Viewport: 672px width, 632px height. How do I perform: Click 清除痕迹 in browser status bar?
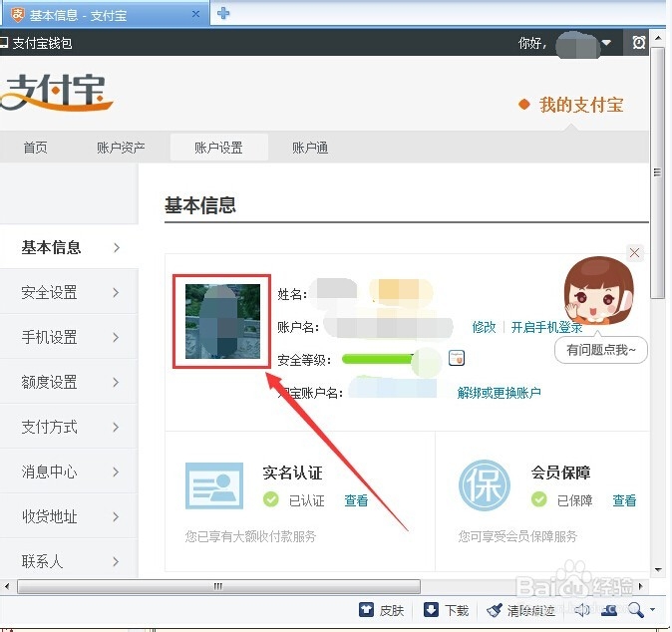[x=520, y=610]
